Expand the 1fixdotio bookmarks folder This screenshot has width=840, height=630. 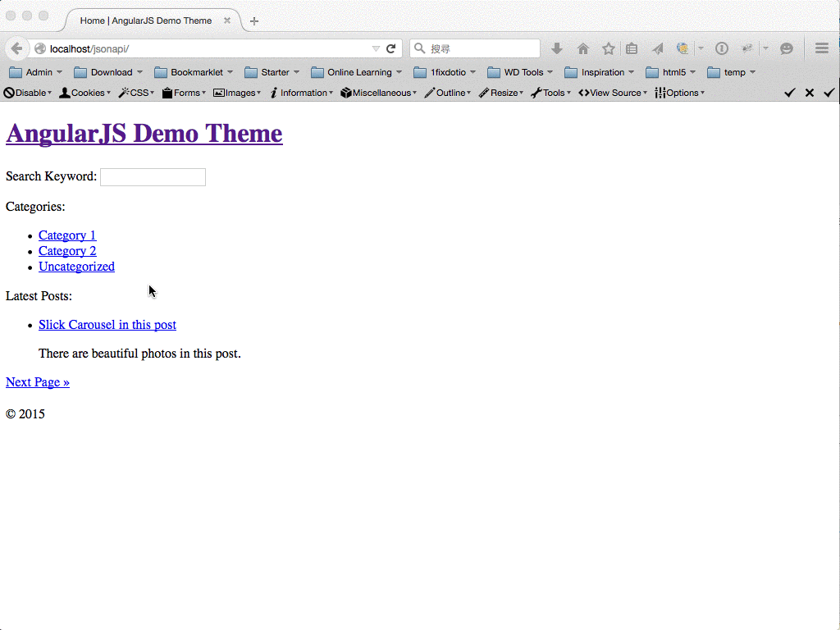click(445, 72)
